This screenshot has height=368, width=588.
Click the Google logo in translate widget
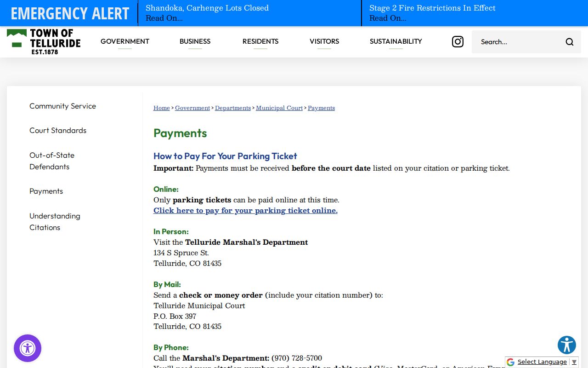point(510,362)
